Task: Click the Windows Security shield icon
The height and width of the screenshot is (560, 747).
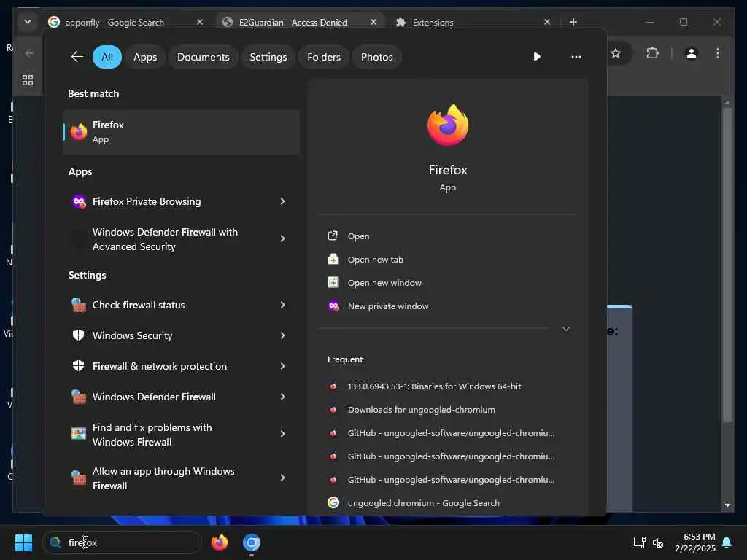Action: tap(79, 335)
